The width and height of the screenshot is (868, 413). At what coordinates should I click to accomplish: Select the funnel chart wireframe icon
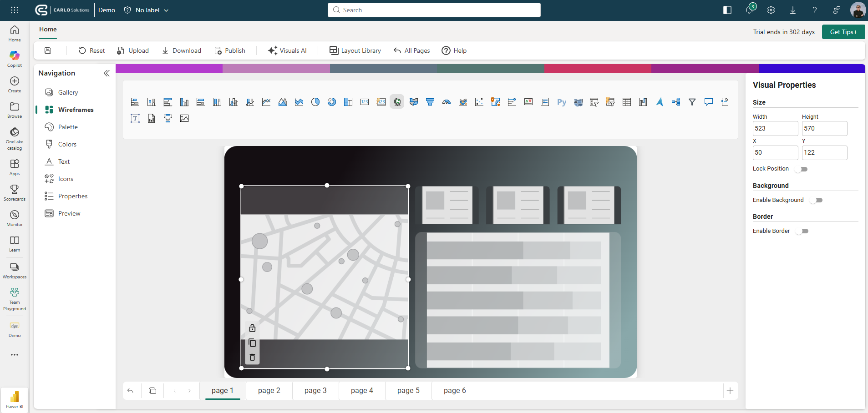pyautogui.click(x=430, y=101)
